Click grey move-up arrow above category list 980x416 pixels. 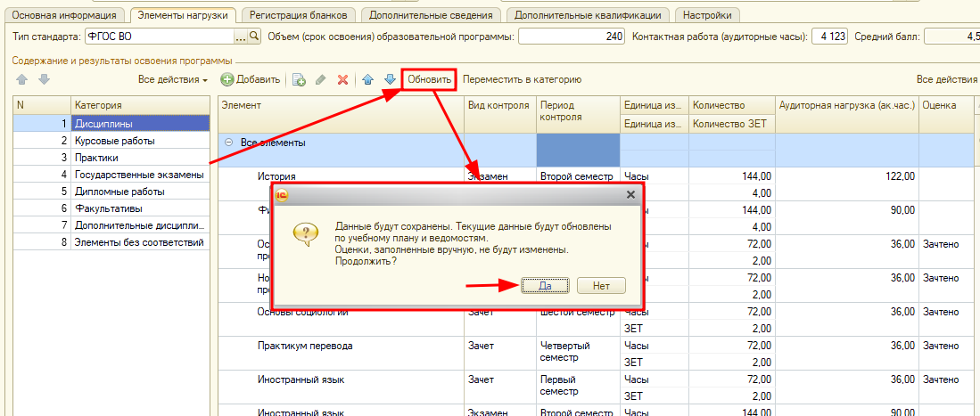point(23,79)
